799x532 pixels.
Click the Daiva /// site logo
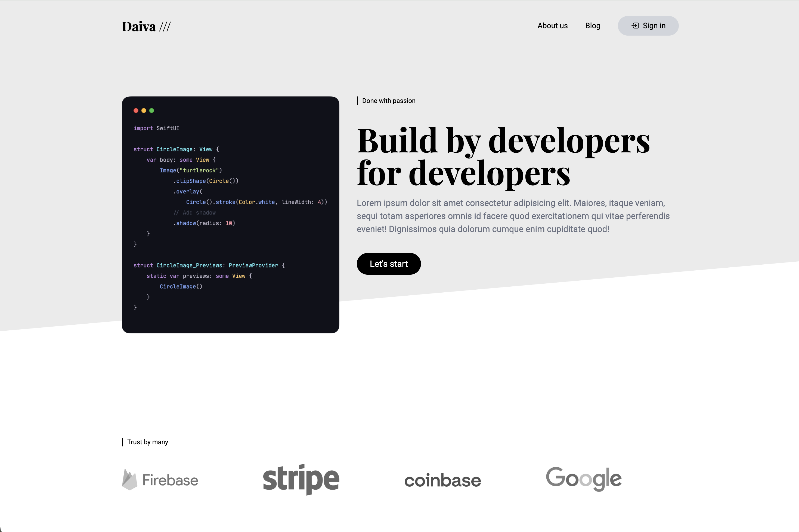coord(146,26)
